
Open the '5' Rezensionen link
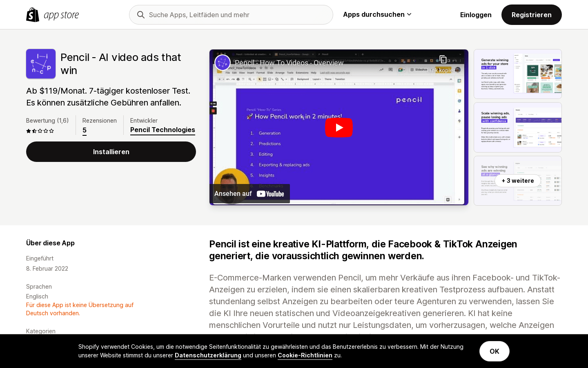[85, 130]
